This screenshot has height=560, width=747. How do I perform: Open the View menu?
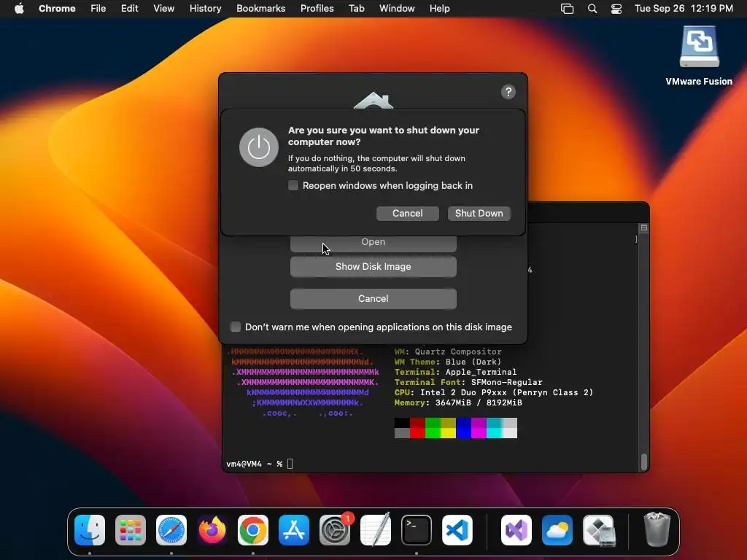click(x=163, y=9)
